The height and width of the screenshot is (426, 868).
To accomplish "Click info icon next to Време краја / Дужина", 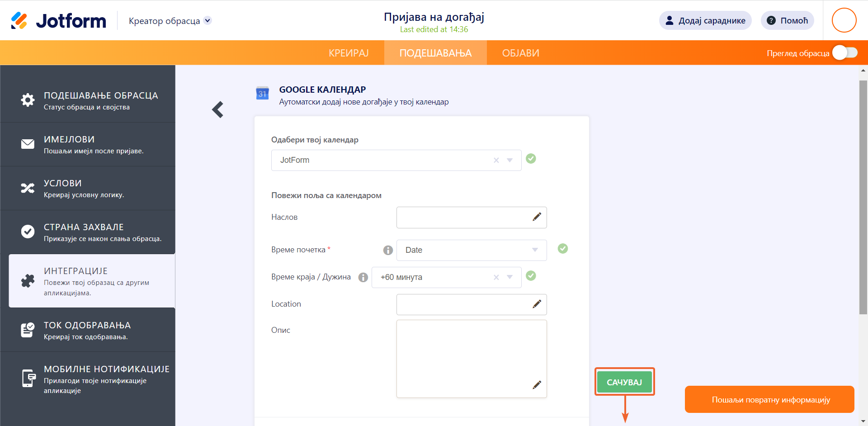I will [363, 277].
